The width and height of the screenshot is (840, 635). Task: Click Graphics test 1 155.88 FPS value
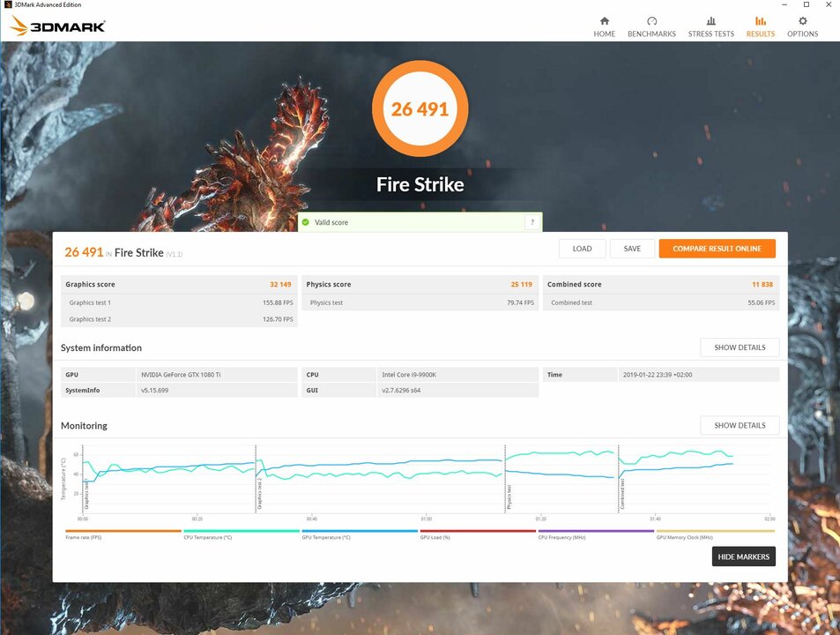(x=278, y=303)
